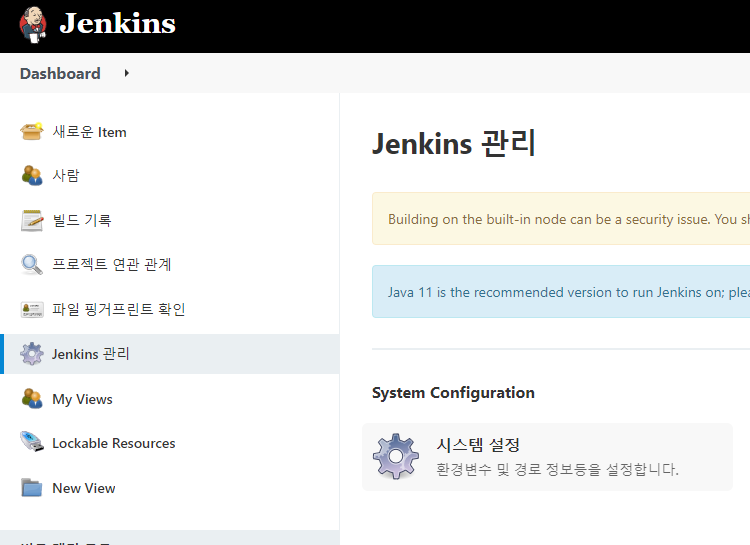Click the New View folder icon
Viewport: 750px width, 545px height.
click(x=32, y=488)
